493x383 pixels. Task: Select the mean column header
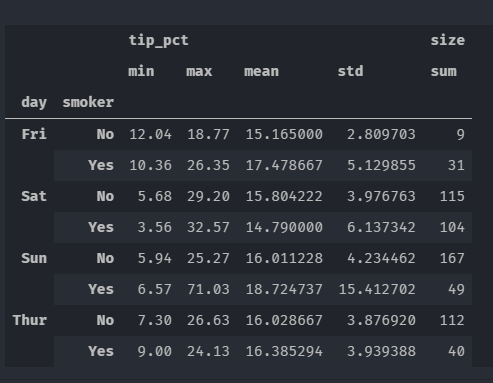coord(261,71)
